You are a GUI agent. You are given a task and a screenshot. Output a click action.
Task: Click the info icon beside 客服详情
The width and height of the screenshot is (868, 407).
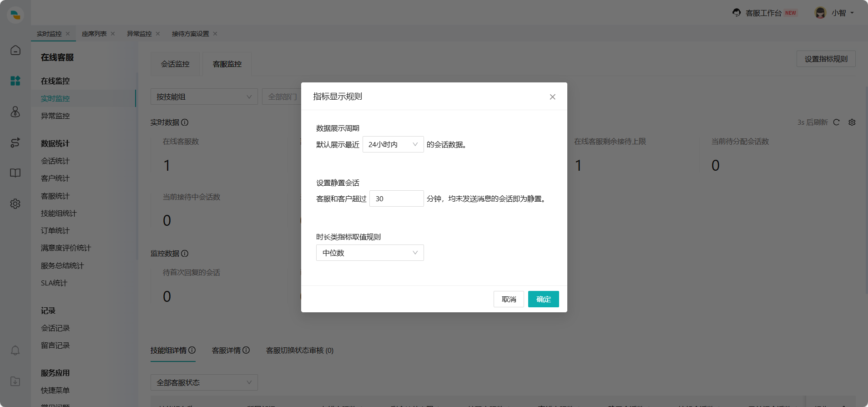tap(246, 350)
